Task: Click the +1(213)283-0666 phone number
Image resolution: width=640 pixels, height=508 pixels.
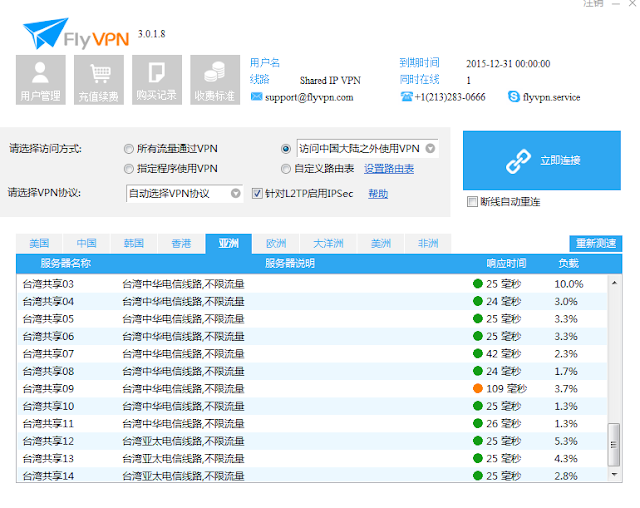Action: coord(450,97)
